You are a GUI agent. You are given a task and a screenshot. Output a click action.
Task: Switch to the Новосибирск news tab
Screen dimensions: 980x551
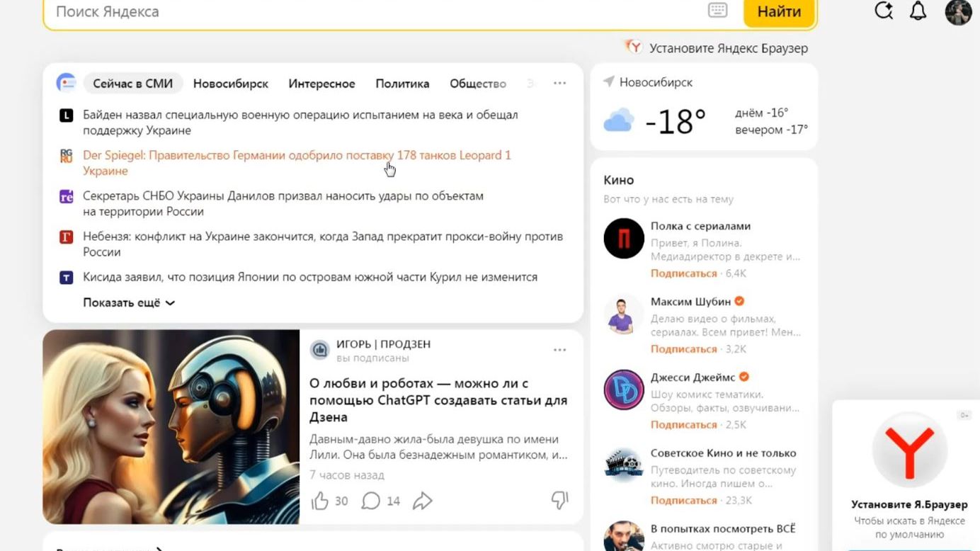tap(231, 84)
